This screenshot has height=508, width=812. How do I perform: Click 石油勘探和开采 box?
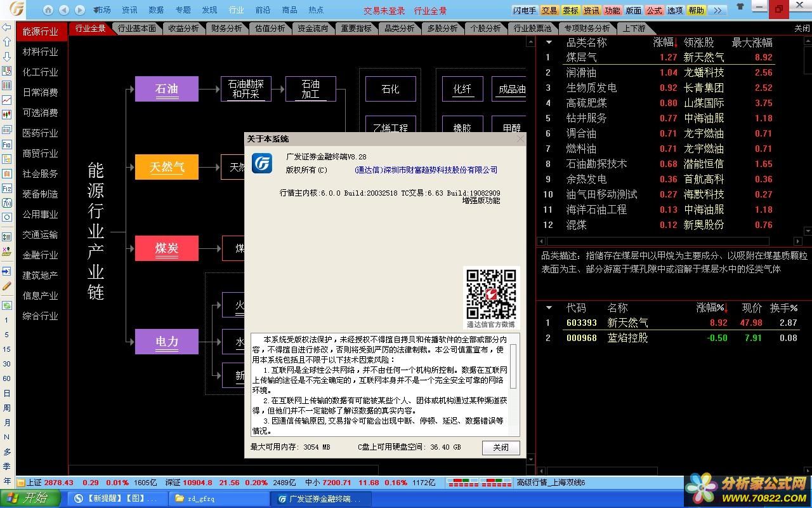246,89
